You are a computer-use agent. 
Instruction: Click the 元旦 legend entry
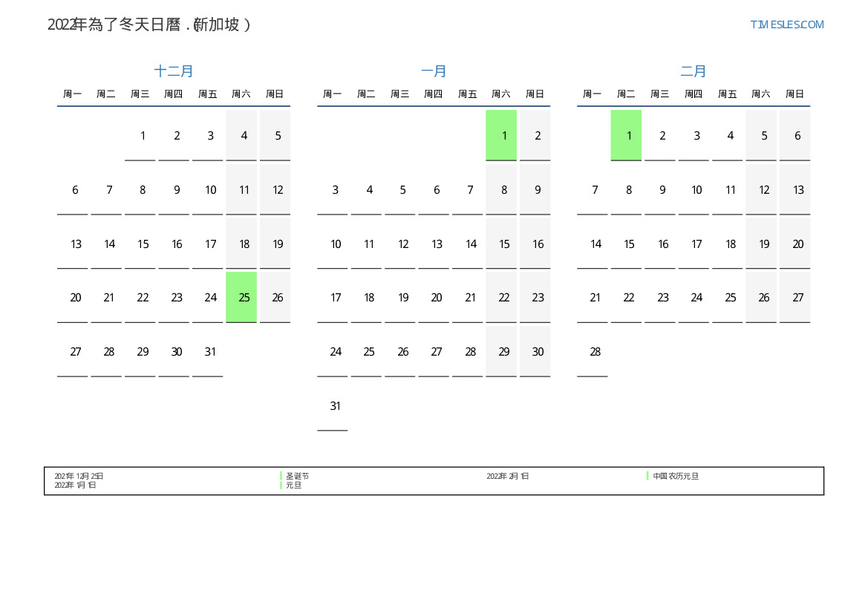pyautogui.click(x=293, y=485)
